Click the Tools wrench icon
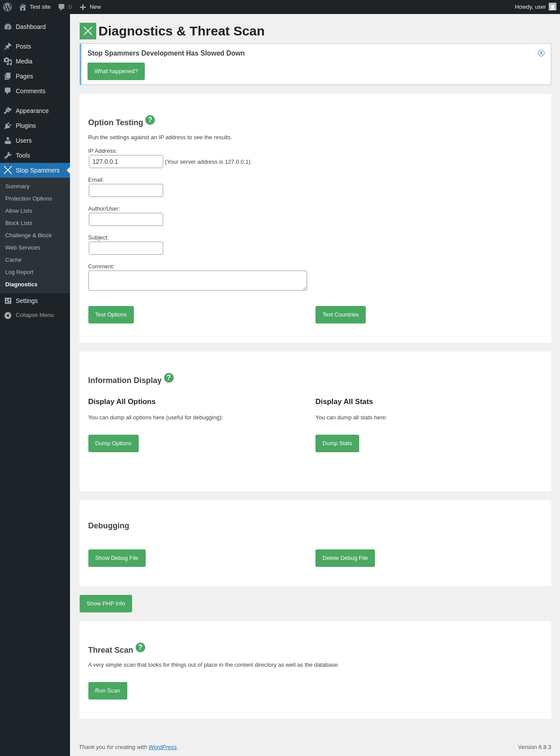This screenshot has width=560, height=756. 8,155
